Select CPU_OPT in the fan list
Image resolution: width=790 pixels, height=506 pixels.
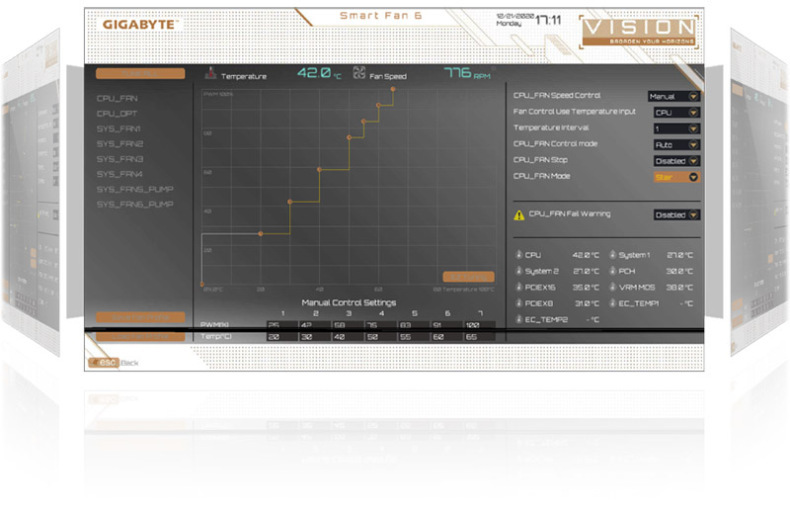(117, 113)
